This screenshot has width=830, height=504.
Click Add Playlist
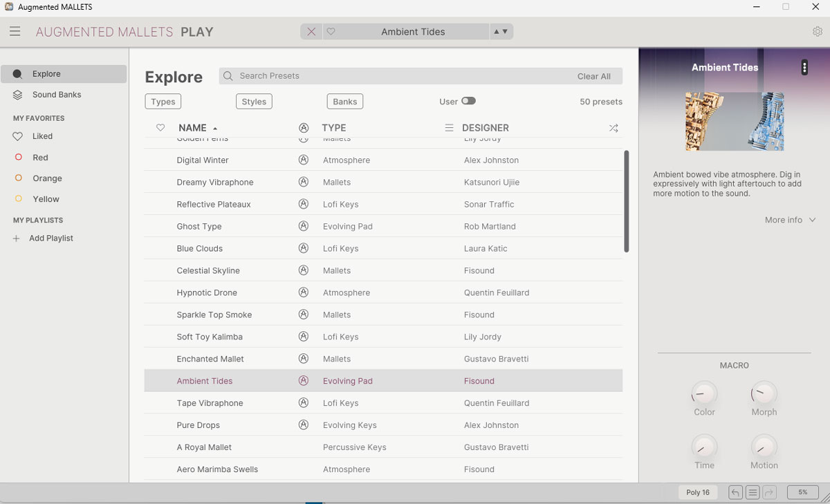coord(50,239)
